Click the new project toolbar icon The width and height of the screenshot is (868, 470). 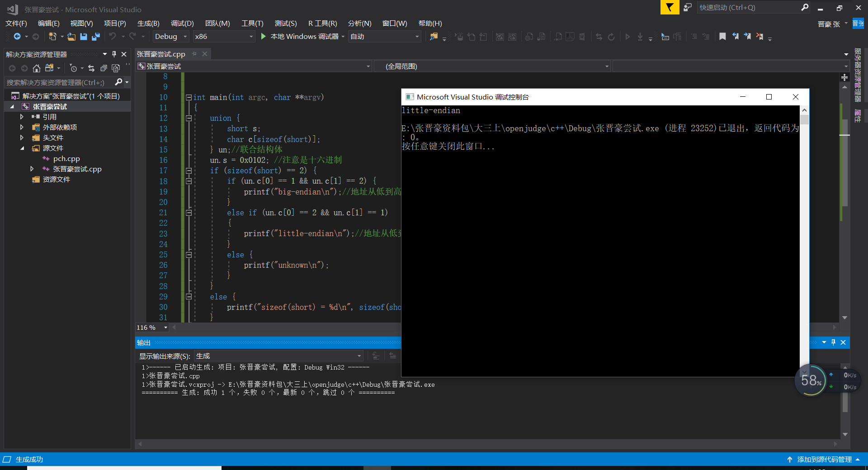(53, 37)
